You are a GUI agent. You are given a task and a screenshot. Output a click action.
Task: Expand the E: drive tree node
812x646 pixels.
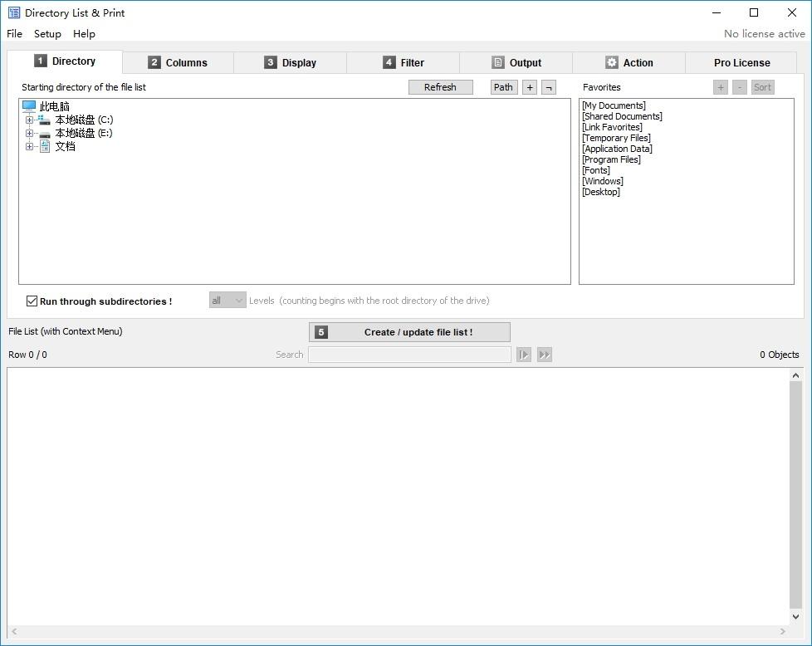point(30,133)
